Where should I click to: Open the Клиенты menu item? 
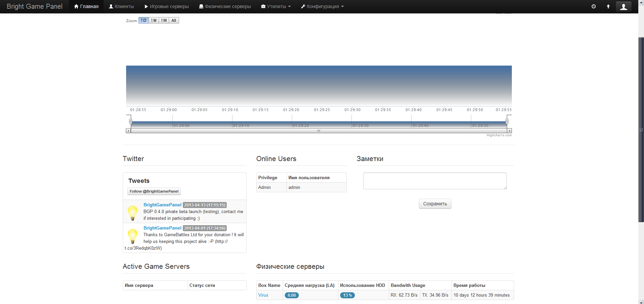pos(121,6)
